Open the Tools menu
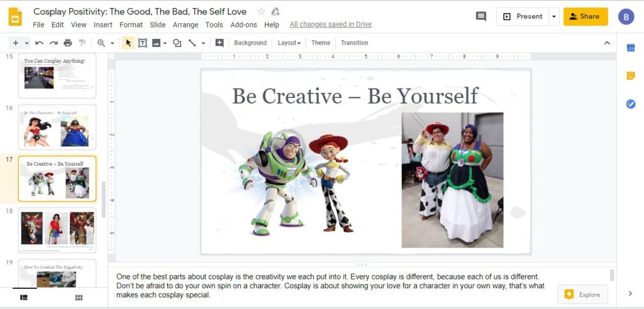 [214, 24]
